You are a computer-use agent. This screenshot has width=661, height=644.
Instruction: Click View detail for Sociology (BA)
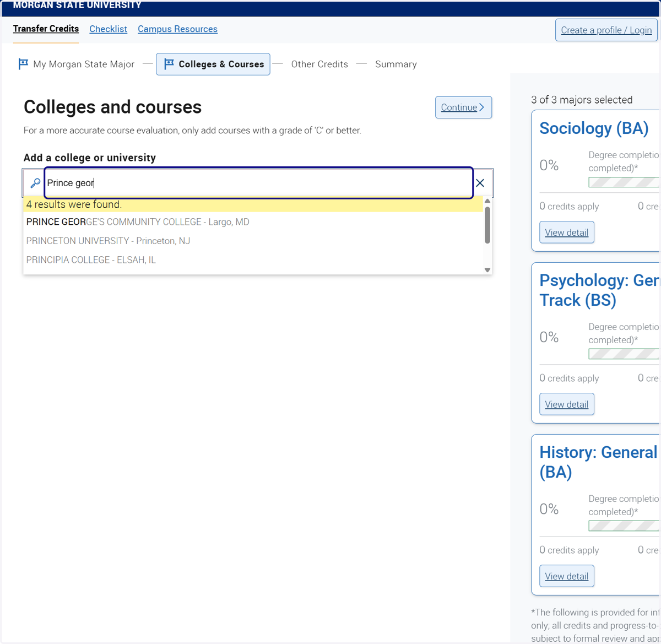click(x=567, y=232)
